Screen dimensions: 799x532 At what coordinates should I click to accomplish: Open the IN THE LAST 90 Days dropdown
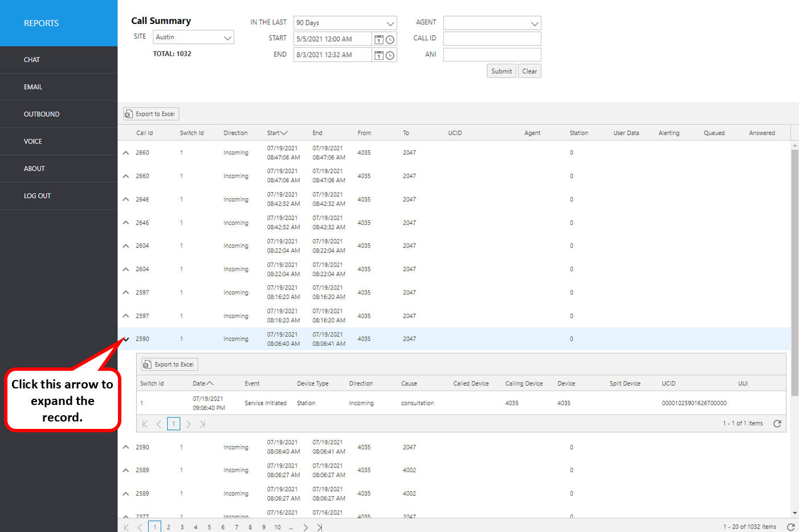click(345, 23)
